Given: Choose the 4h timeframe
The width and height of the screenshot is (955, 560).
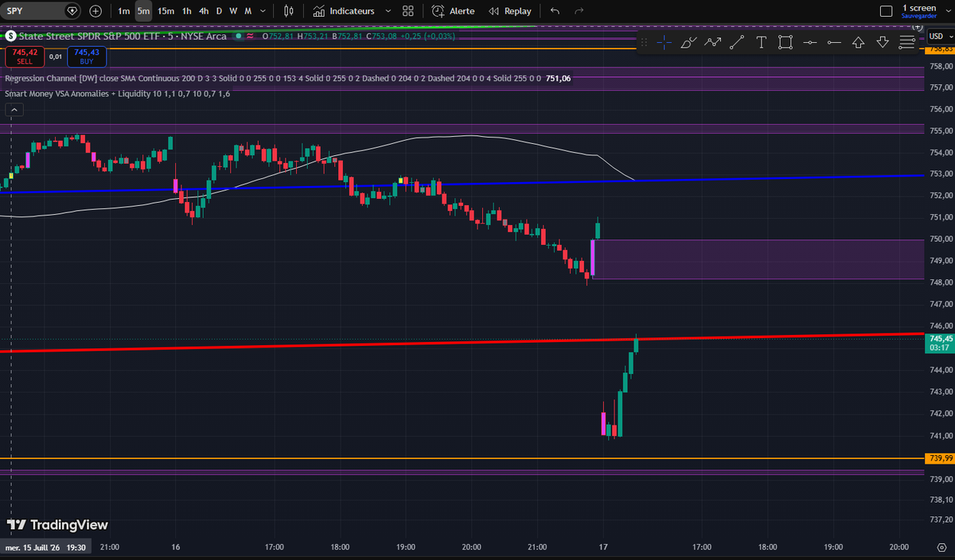Looking at the screenshot, I should [x=204, y=11].
